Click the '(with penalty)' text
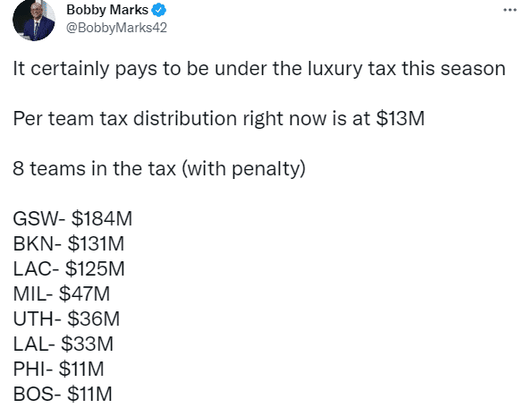This screenshot has height=408, width=532. [243, 169]
